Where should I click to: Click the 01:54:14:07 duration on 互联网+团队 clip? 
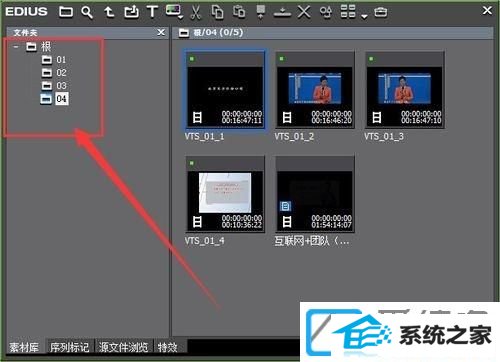331,225
